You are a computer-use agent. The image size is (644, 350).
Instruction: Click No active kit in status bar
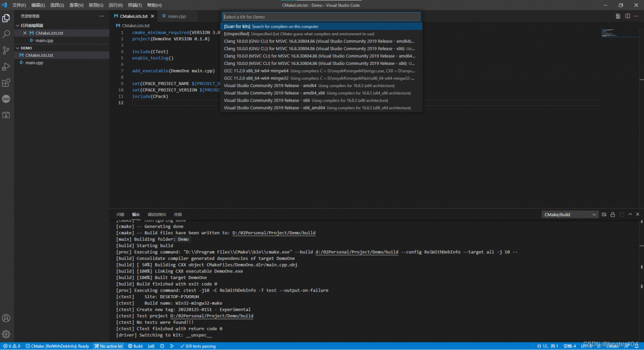tap(108, 346)
